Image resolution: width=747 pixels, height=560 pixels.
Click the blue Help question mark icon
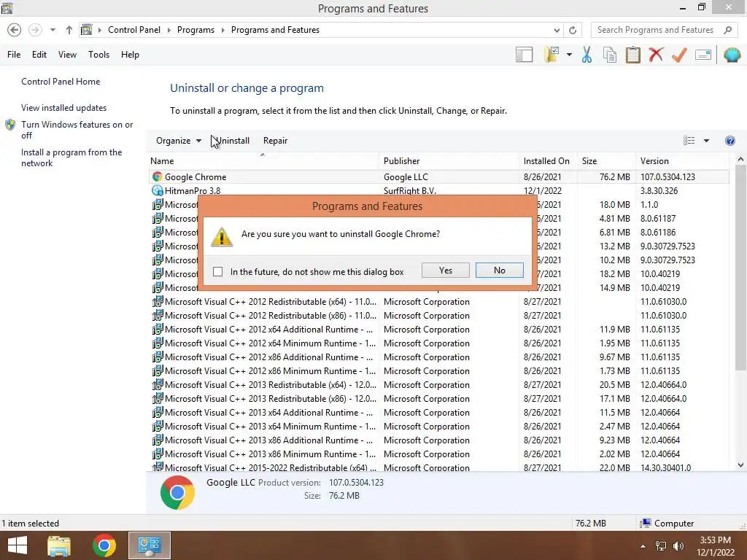[x=729, y=141]
